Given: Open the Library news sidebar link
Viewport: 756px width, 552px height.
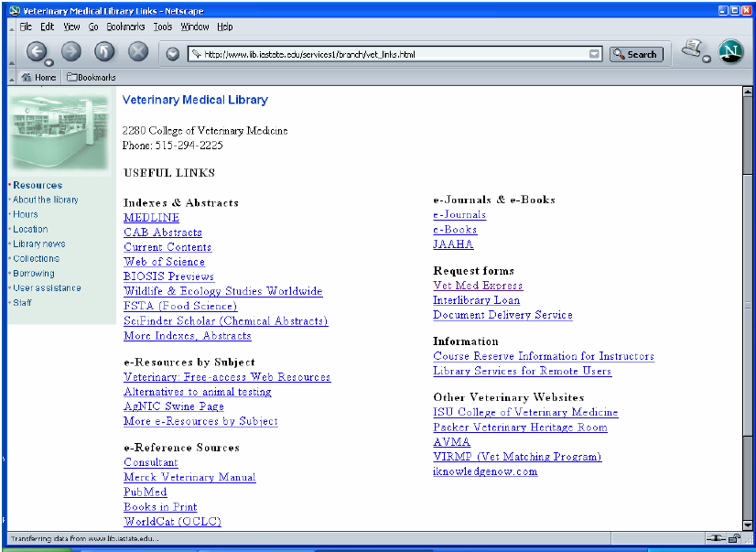Looking at the screenshot, I should (x=39, y=244).
